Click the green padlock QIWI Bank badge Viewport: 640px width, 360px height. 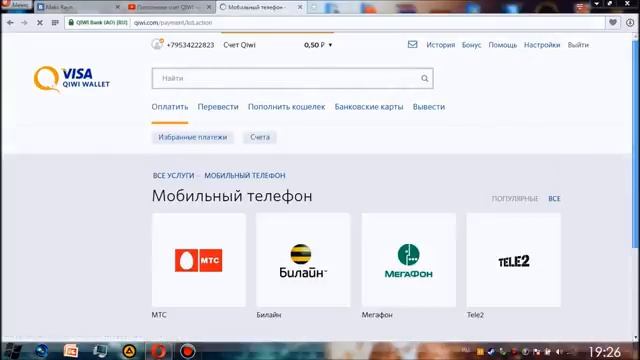(x=98, y=22)
